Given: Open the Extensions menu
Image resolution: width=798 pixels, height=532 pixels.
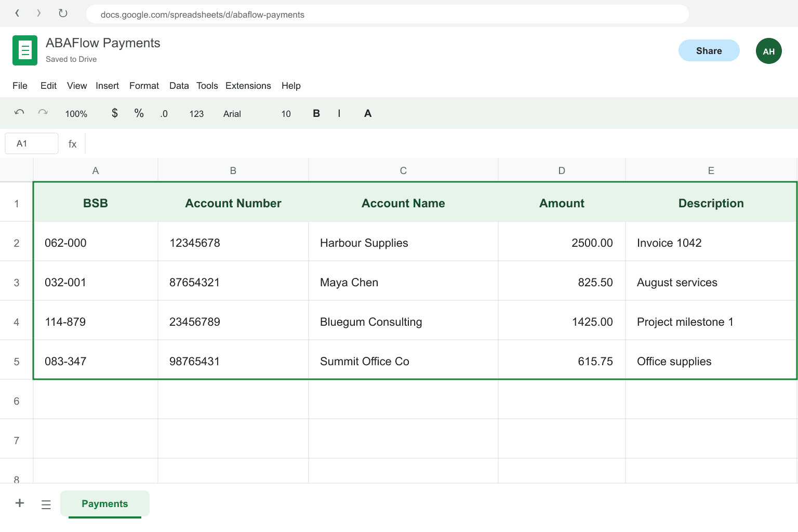Looking at the screenshot, I should (x=248, y=86).
